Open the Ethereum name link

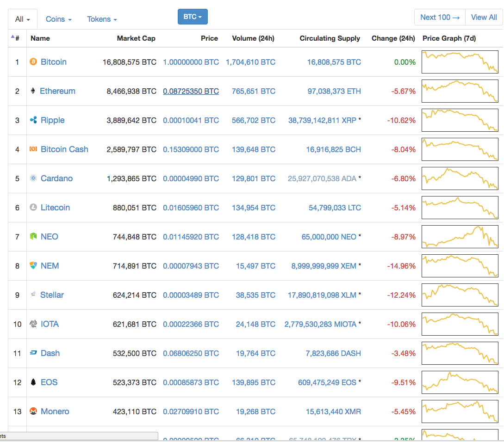(x=57, y=91)
